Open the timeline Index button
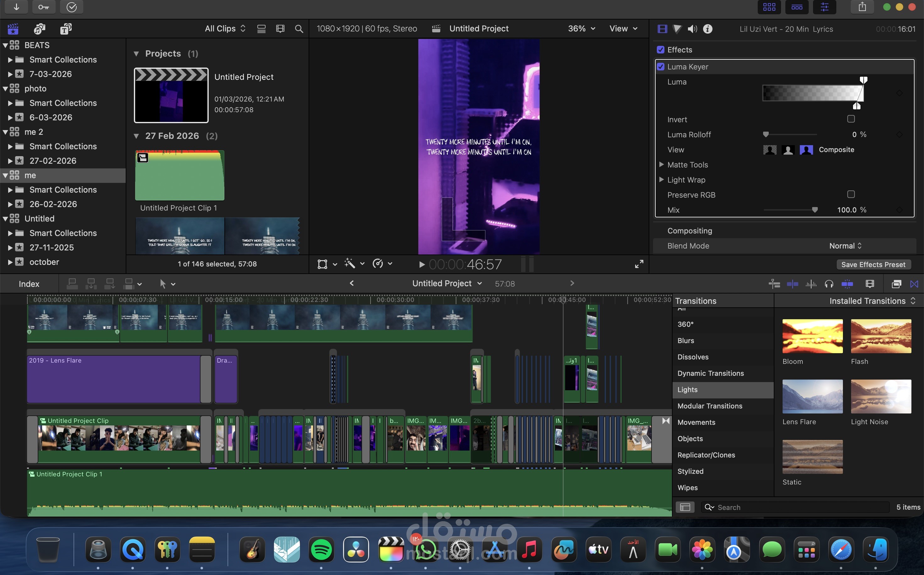The image size is (924, 575). pos(29,284)
